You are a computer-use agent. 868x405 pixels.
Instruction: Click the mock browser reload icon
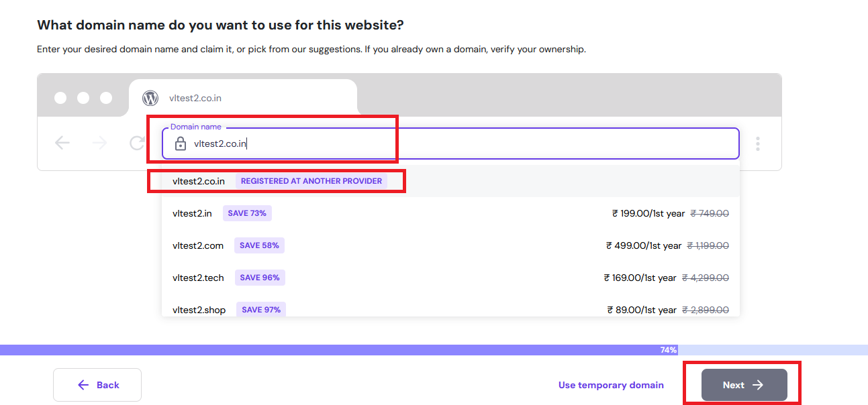[138, 143]
